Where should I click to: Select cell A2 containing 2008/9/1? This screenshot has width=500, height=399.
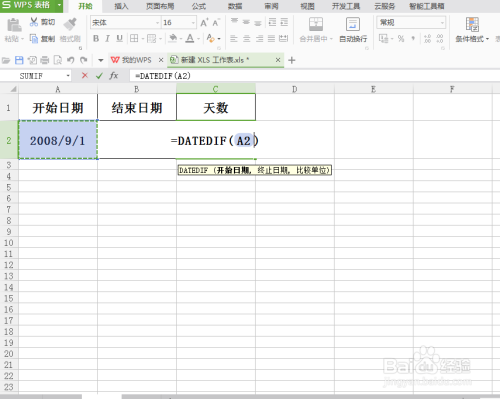click(58, 140)
